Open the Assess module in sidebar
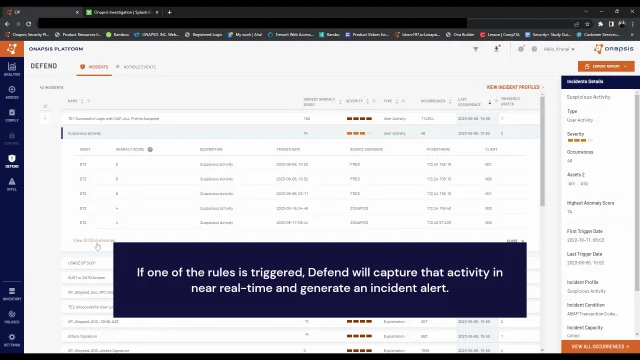 coord(12,92)
